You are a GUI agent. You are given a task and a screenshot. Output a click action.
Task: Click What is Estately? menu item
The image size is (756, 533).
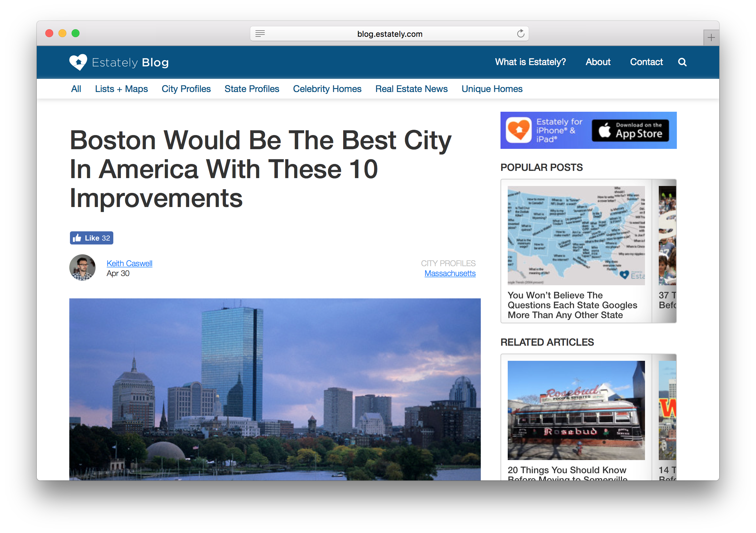[530, 62]
